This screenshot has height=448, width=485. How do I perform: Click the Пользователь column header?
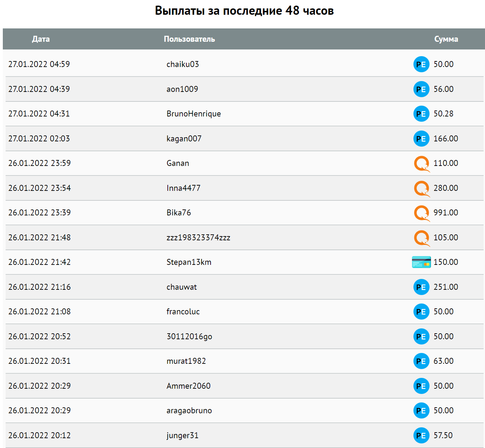189,39
